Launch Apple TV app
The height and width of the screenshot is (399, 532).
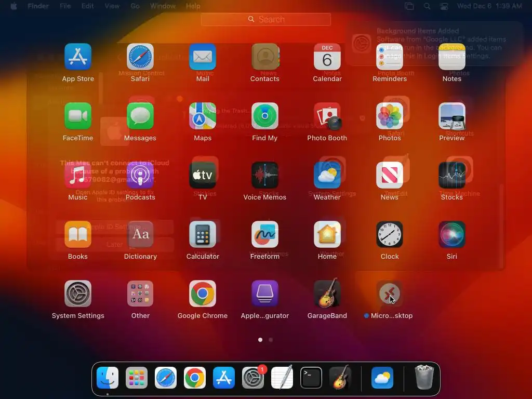(x=203, y=175)
